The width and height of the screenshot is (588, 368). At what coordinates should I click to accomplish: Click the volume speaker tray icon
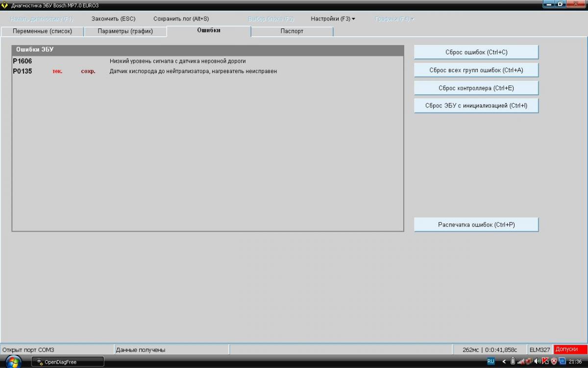tap(538, 362)
